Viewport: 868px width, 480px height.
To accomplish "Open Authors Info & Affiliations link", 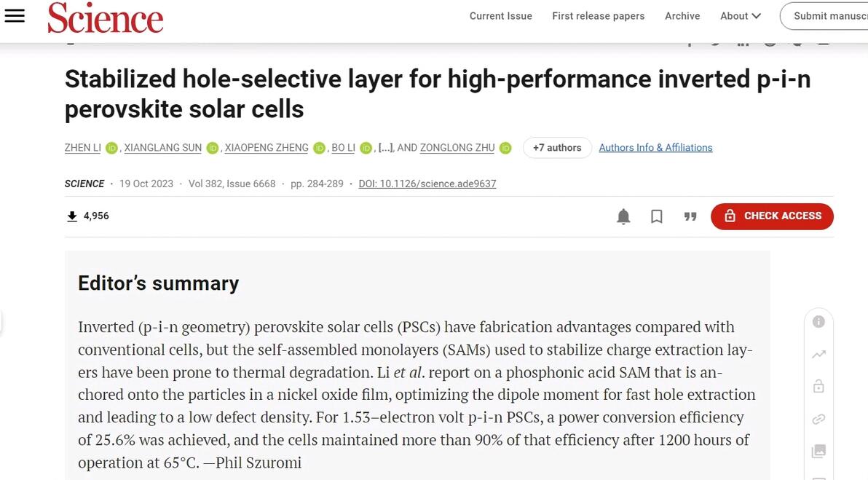I will point(655,148).
